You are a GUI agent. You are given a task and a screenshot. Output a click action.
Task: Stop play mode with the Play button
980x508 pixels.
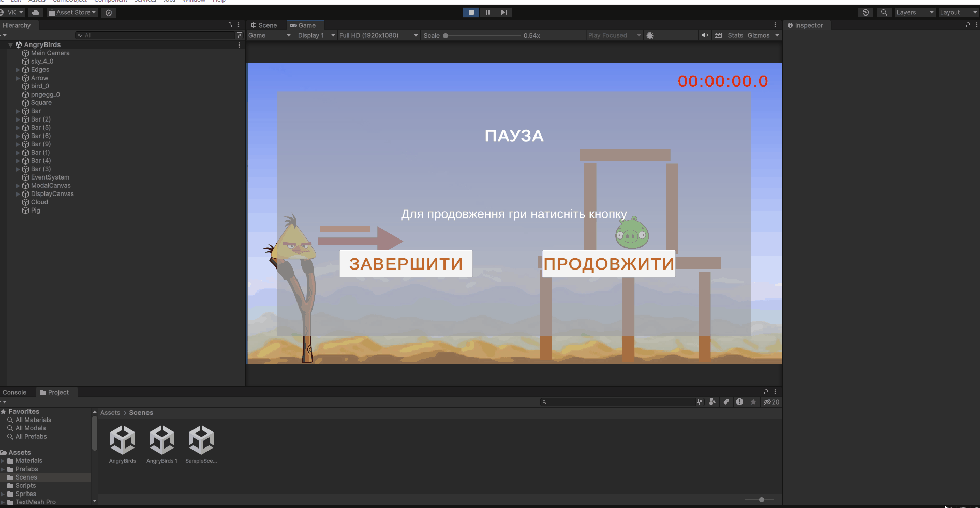pos(471,12)
